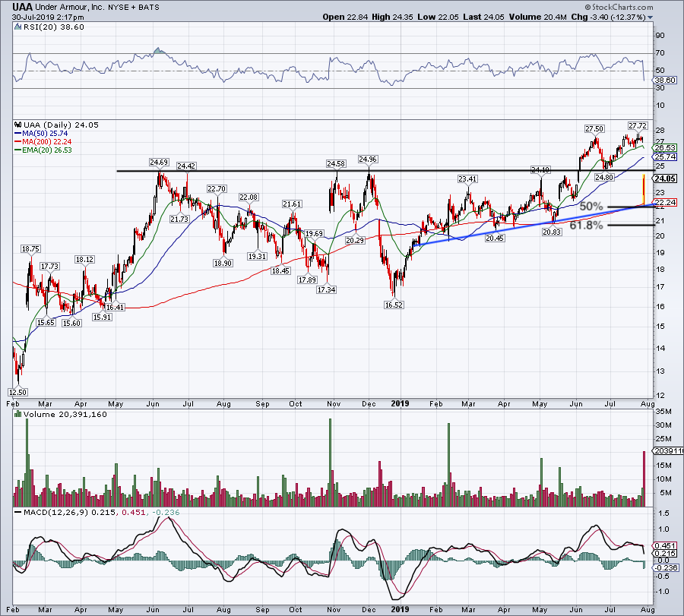
Task: Click the green EMA(20) legend color dash
Action: coord(17,150)
